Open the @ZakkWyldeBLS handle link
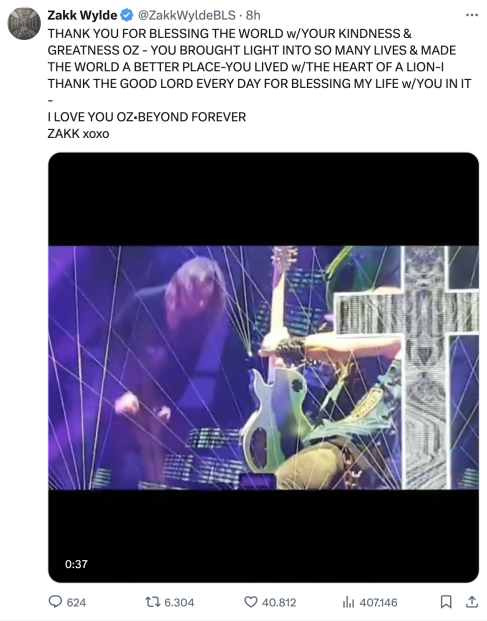 pos(186,15)
